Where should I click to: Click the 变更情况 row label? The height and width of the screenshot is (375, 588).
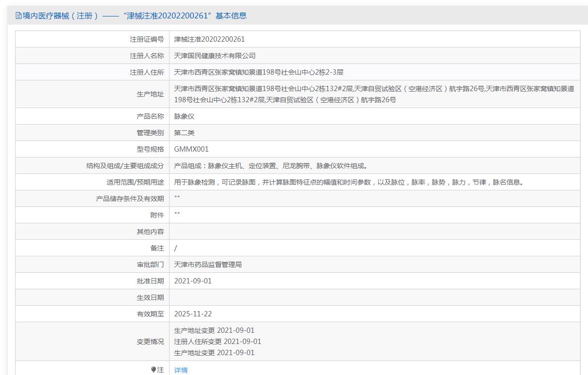pos(150,342)
